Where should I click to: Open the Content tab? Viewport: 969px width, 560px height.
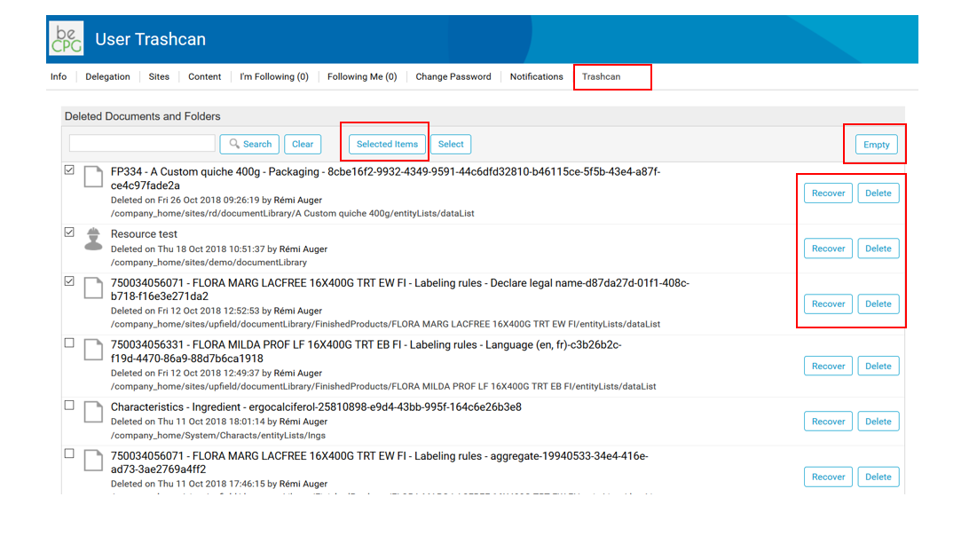[x=205, y=76]
